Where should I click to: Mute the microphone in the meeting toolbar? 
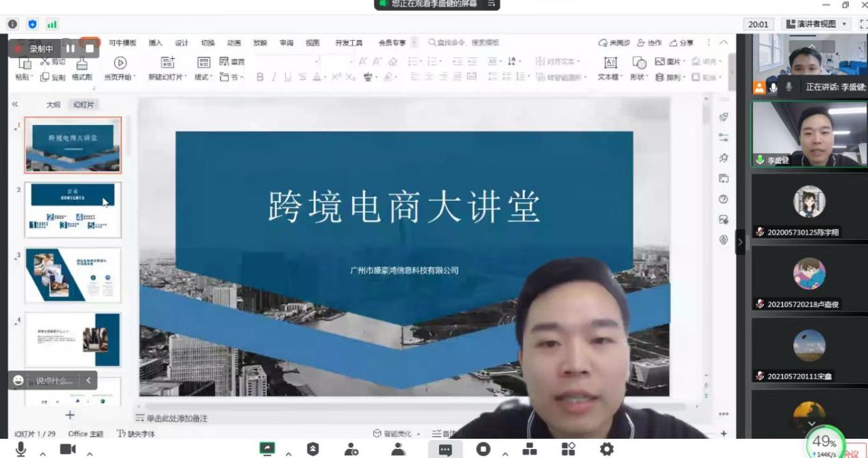click(21, 448)
